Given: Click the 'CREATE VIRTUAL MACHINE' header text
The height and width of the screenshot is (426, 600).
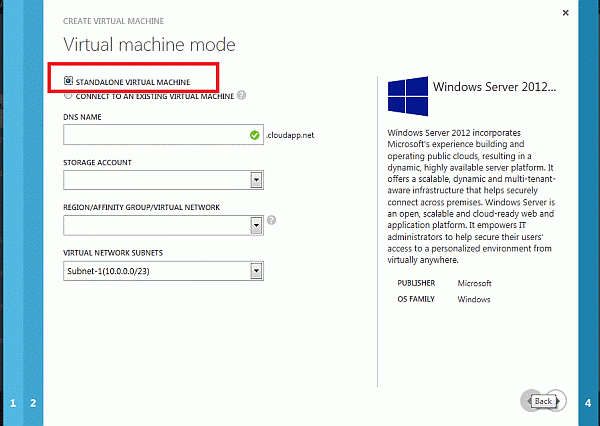Looking at the screenshot, I should [113, 21].
